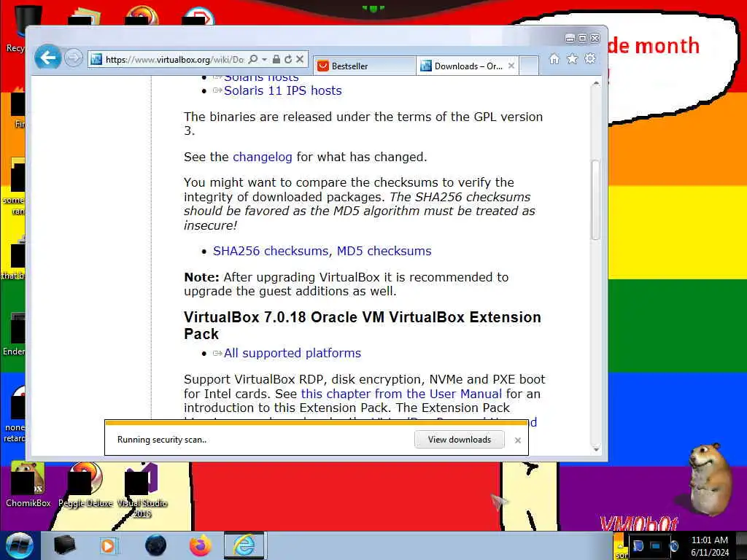
Task: Click the VirtualBox favicon in the address bar
Action: pyautogui.click(x=96, y=60)
